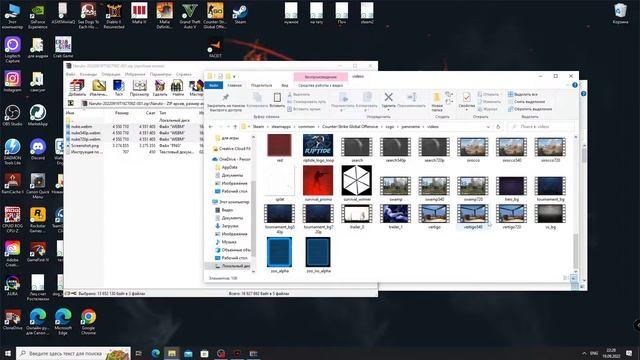Select Screenshot.png in WinRAR's file list
640x360 pixels.
click(x=84, y=146)
